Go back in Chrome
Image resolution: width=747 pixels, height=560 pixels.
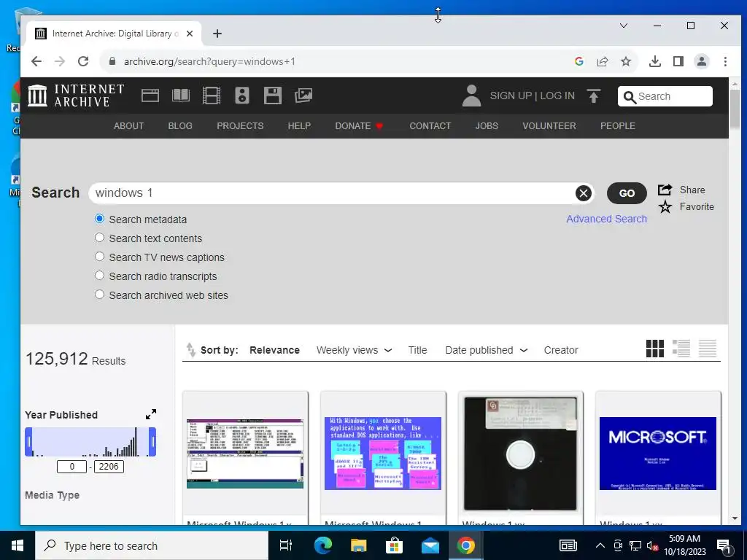(36, 61)
